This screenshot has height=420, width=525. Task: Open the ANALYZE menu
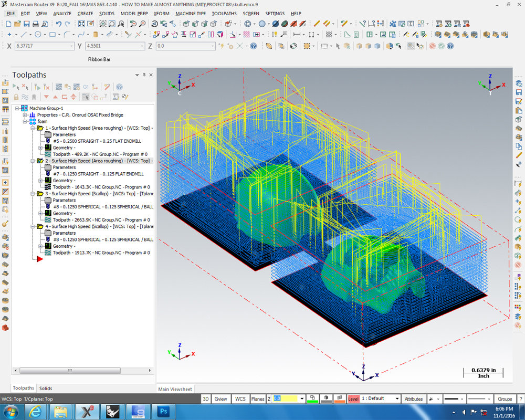coord(62,14)
